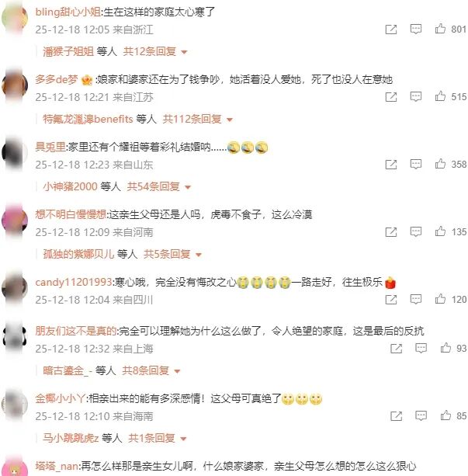Like the comment by bling甜心小姐

440,29
